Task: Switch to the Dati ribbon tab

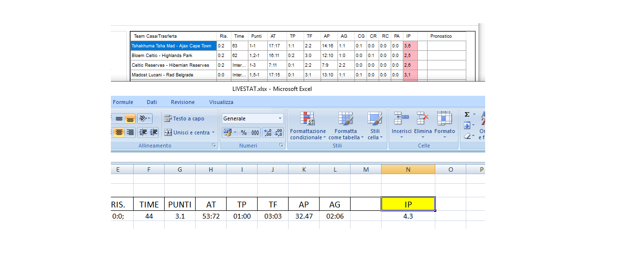Action: pyautogui.click(x=152, y=102)
